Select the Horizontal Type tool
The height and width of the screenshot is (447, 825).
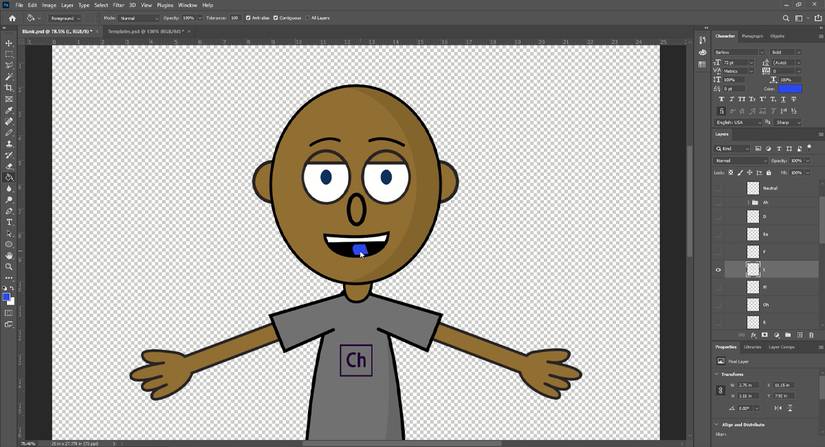(x=9, y=222)
